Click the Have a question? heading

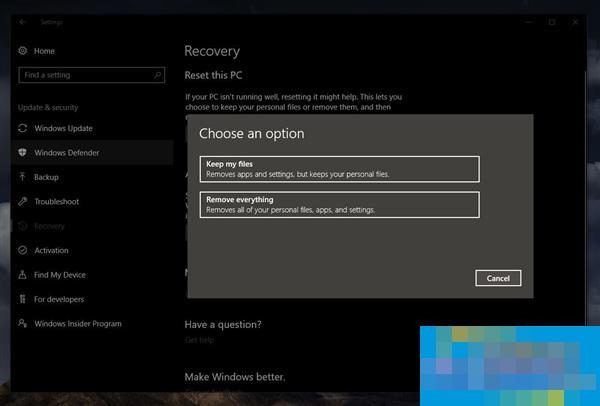point(223,324)
